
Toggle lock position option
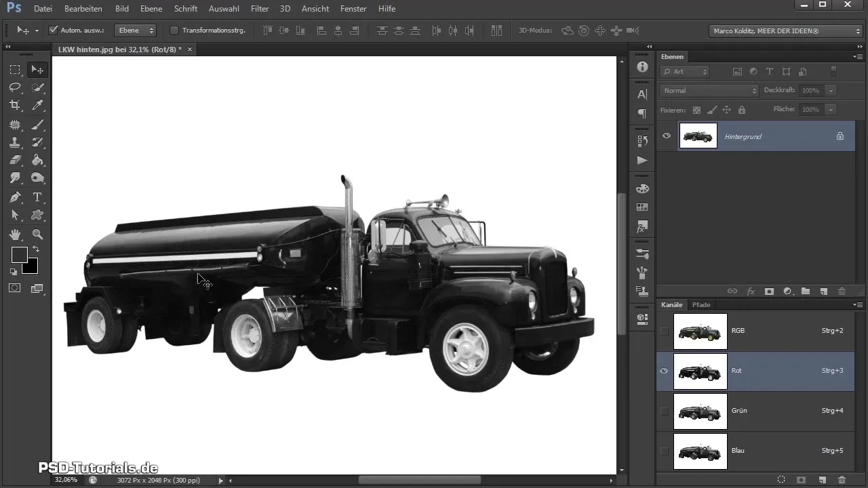pos(726,110)
